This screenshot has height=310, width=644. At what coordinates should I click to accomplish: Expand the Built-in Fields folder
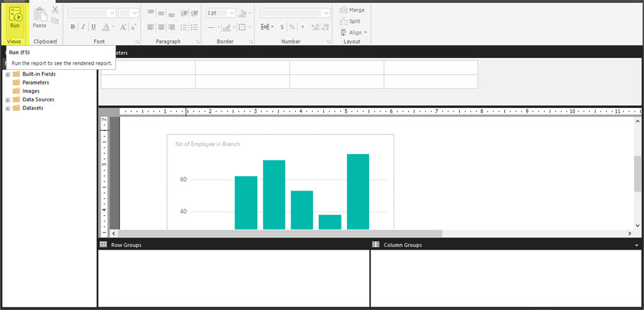(x=8, y=74)
